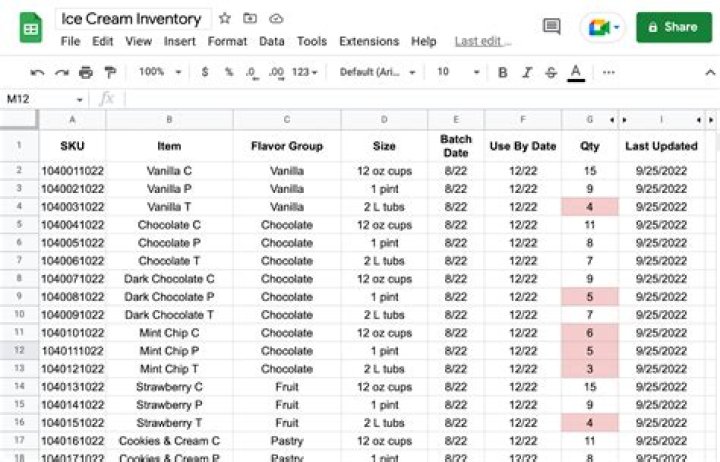This screenshot has width=720, height=462.
Task: Open comment history icon
Action: [x=551, y=27]
